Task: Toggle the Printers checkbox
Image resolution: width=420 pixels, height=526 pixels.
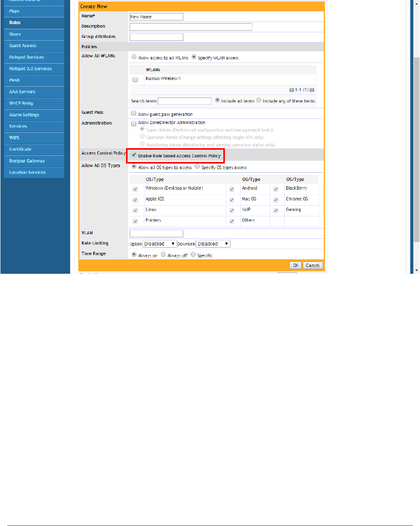Action: click(x=135, y=221)
